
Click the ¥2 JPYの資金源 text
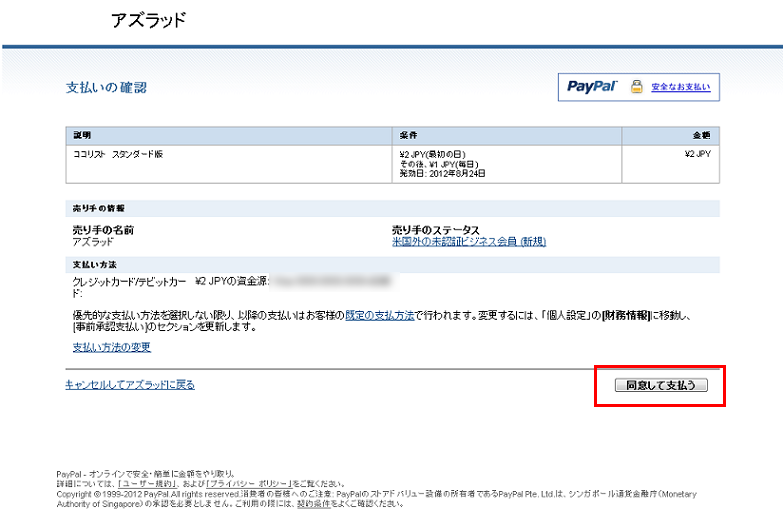pos(232,281)
